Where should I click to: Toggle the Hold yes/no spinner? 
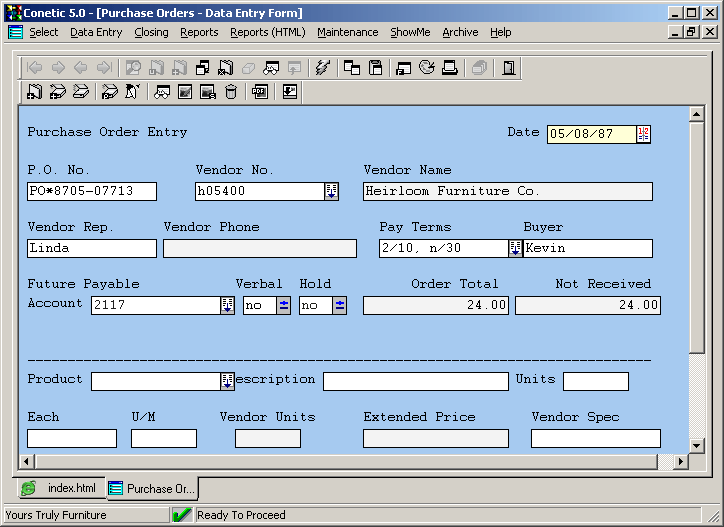pyautogui.click(x=340, y=306)
